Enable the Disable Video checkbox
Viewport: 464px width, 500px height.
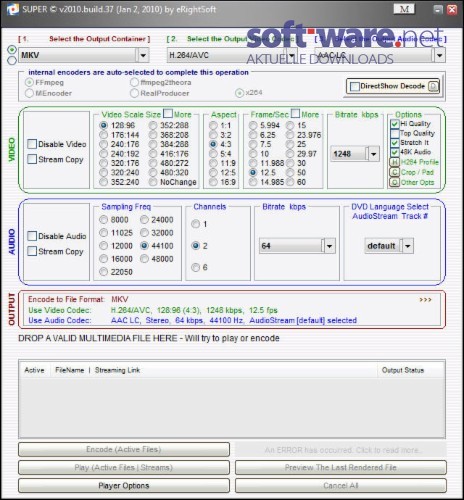[32, 144]
